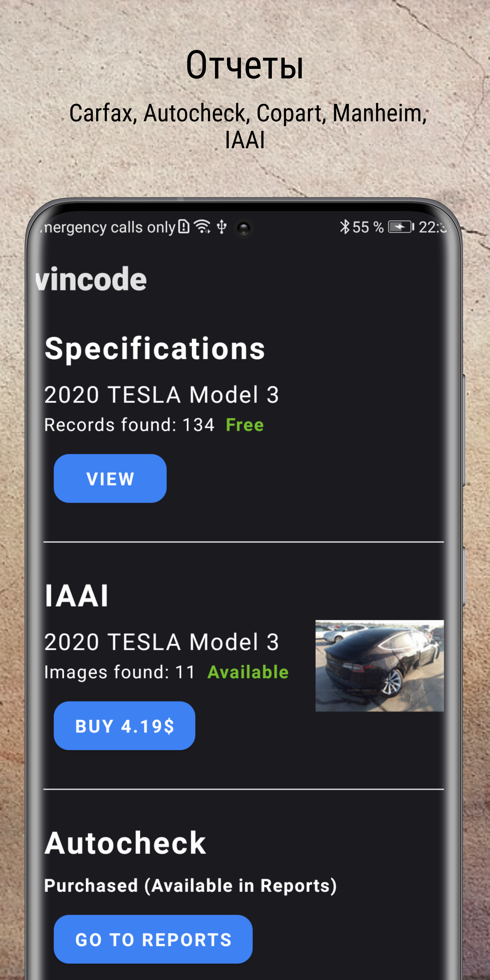
Task: Tap the IAAI section heading
Action: click(x=77, y=596)
